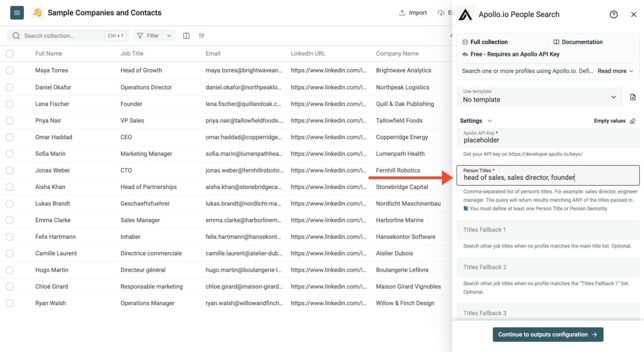Viewport: 644px width, 352px height.
Task: Click the save template file icon
Action: pyautogui.click(x=633, y=97)
